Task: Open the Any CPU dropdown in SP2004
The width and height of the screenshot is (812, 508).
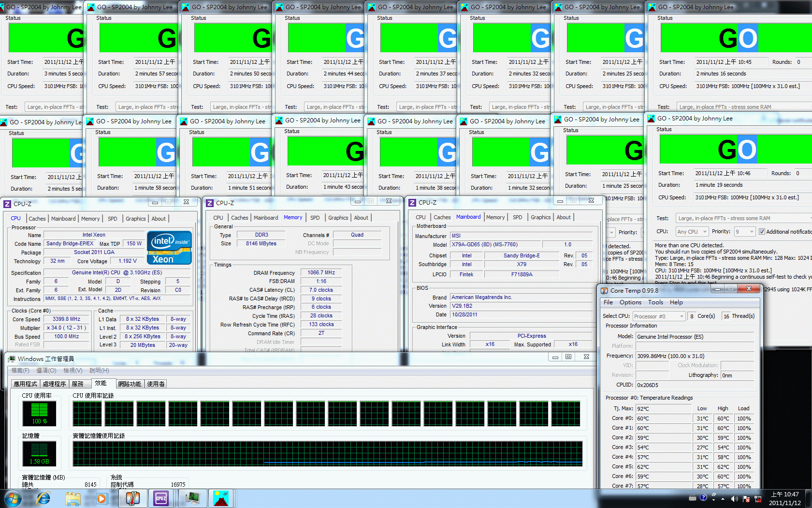Action: click(x=692, y=232)
